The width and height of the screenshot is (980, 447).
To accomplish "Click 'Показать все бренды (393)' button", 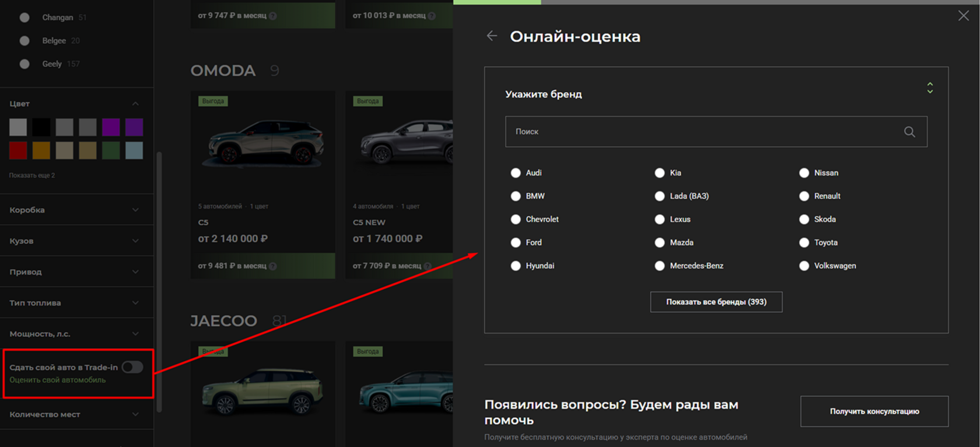I will [x=716, y=302].
